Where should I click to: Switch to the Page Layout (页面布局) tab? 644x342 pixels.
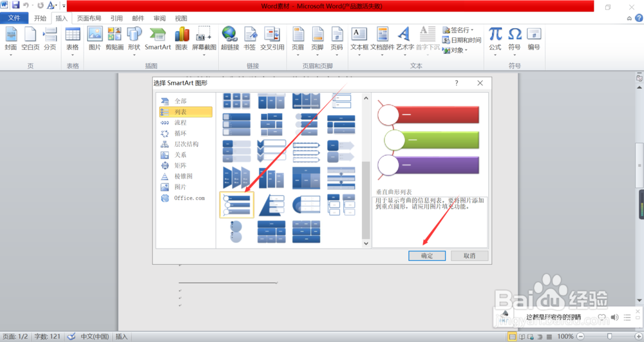point(89,18)
